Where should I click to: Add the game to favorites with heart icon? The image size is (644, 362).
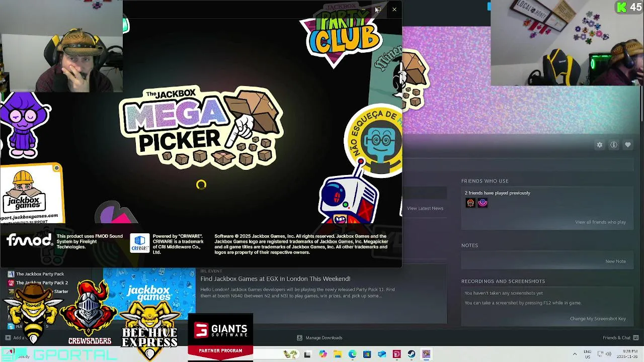pyautogui.click(x=628, y=145)
